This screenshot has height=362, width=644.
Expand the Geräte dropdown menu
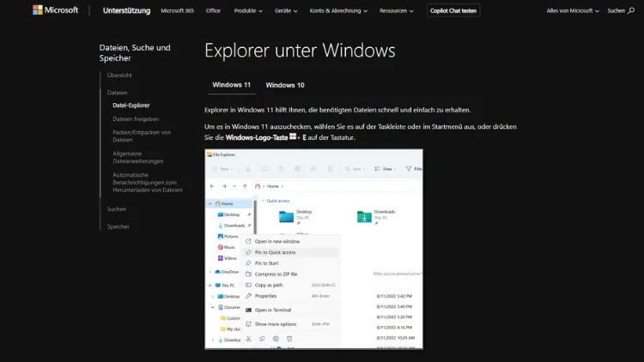pos(286,10)
